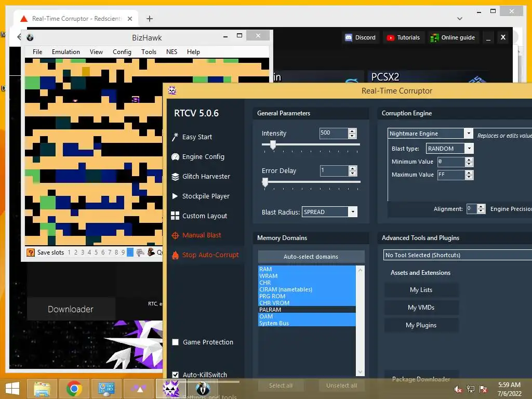Click the Unselect all button
The image size is (532, 399).
point(342,385)
